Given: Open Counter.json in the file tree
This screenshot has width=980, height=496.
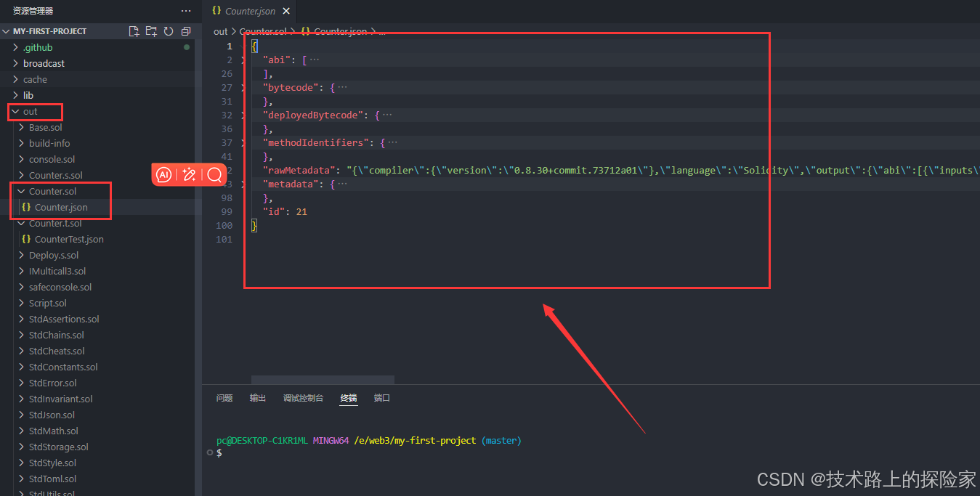Looking at the screenshot, I should point(97,207).
